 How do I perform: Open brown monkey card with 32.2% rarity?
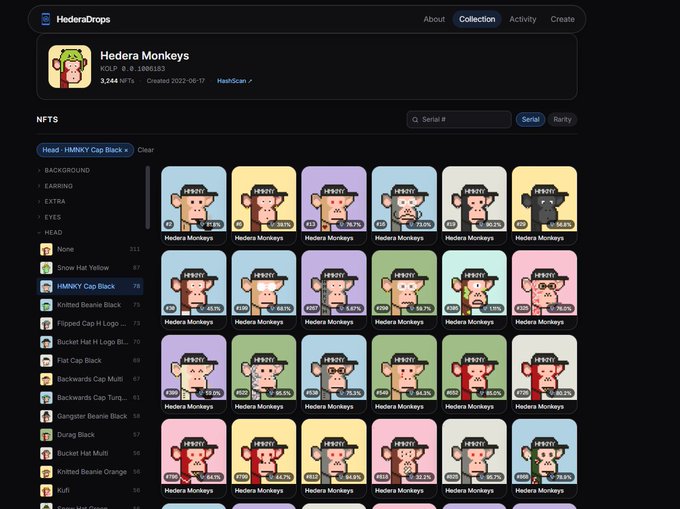click(x=404, y=458)
